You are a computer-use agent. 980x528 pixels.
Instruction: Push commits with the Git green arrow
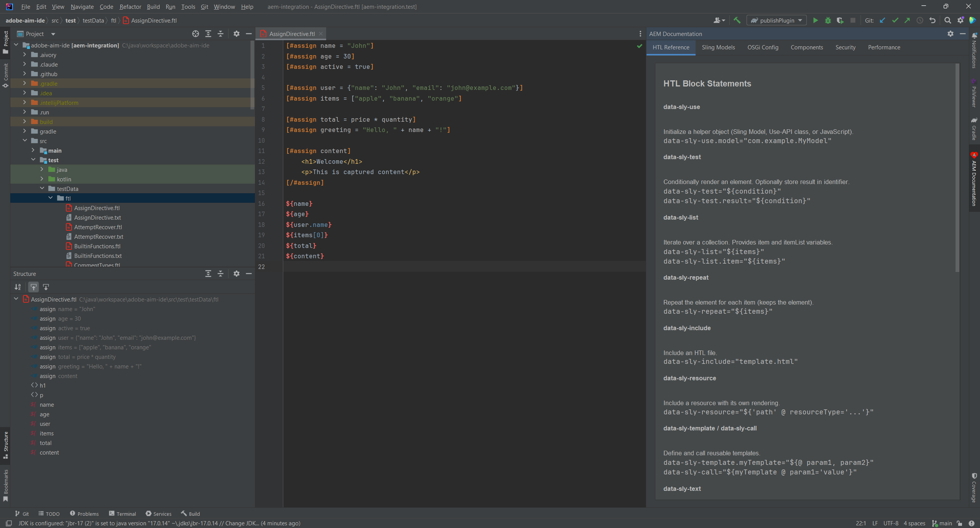coord(907,21)
